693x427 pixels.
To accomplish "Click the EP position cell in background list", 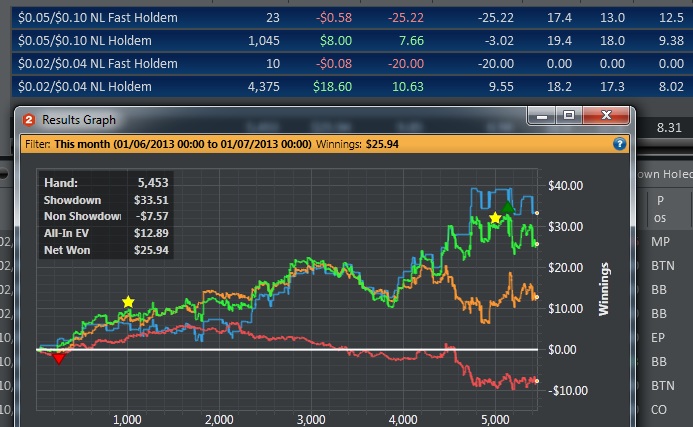I will [658, 338].
